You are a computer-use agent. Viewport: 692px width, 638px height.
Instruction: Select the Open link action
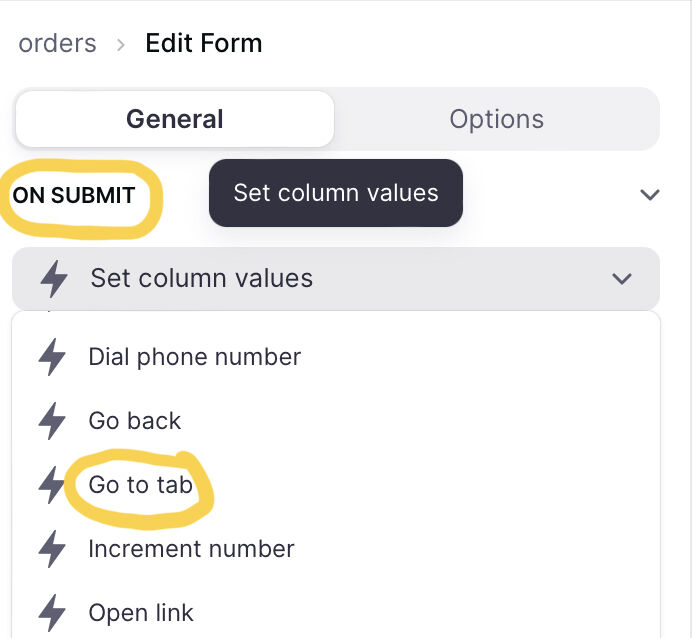click(x=141, y=612)
